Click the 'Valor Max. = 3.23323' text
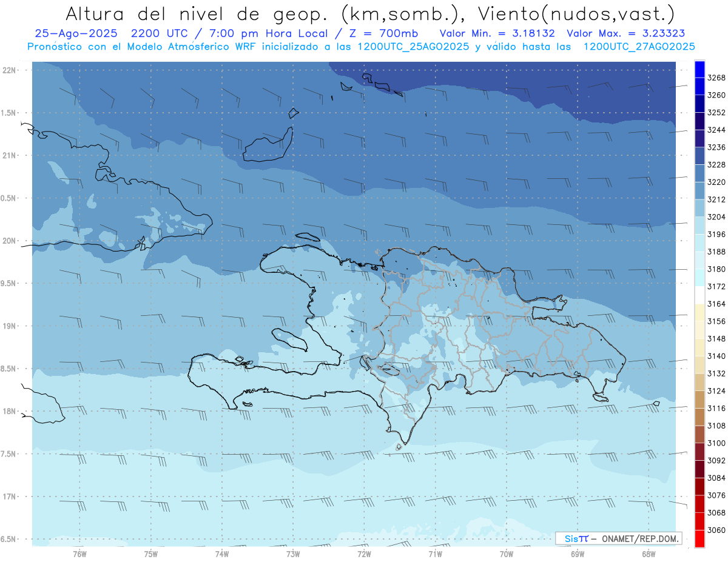728x562 pixels. (x=626, y=33)
